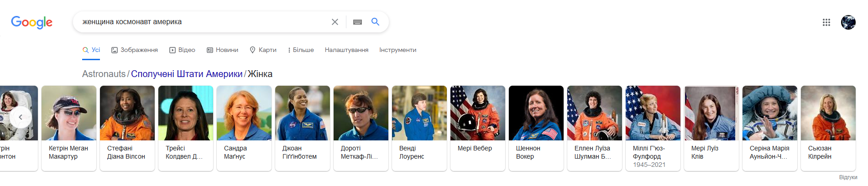Click the Відгуки feedback link
Image resolution: width=868 pixels, height=186 pixels.
[x=848, y=177]
